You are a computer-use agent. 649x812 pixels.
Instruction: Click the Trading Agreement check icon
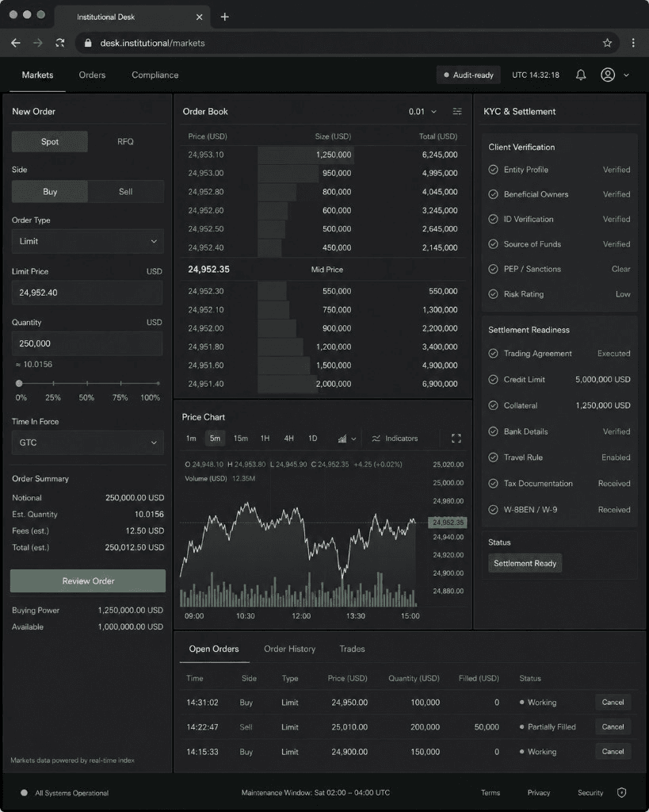click(x=493, y=353)
